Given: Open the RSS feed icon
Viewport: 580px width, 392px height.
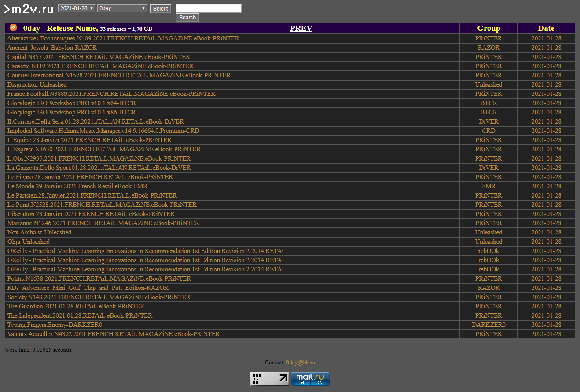Looking at the screenshot, I should [14, 28].
